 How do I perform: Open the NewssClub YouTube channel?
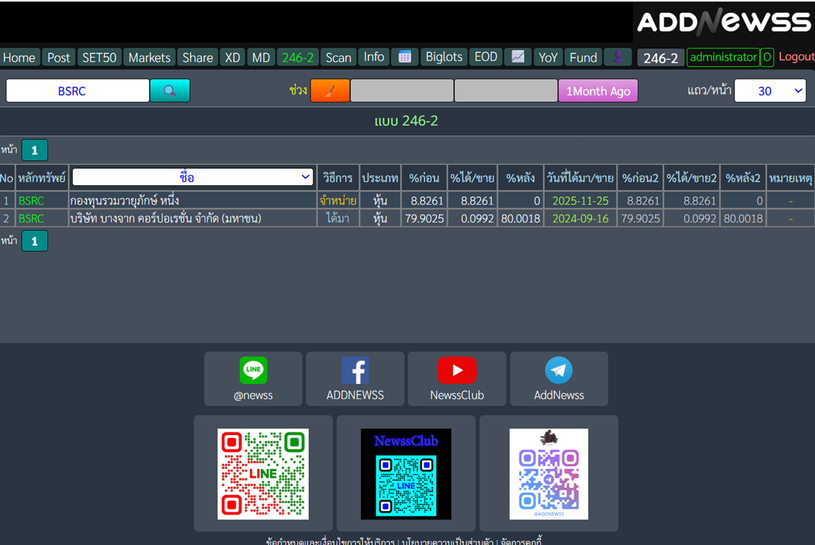457,379
